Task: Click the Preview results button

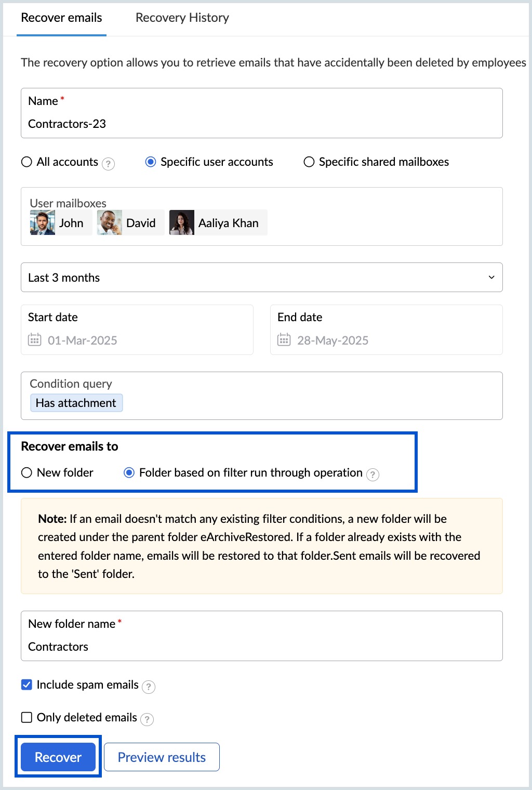Action: click(x=162, y=757)
